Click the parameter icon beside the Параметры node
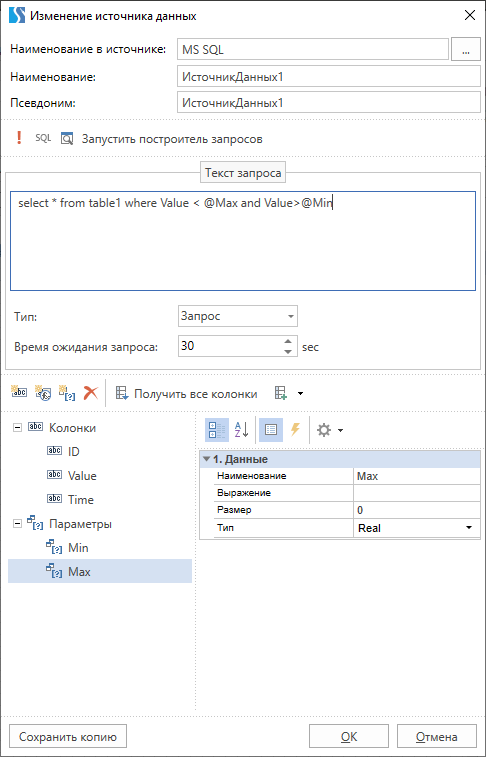Viewport: 486px width, 757px height. coord(36,523)
